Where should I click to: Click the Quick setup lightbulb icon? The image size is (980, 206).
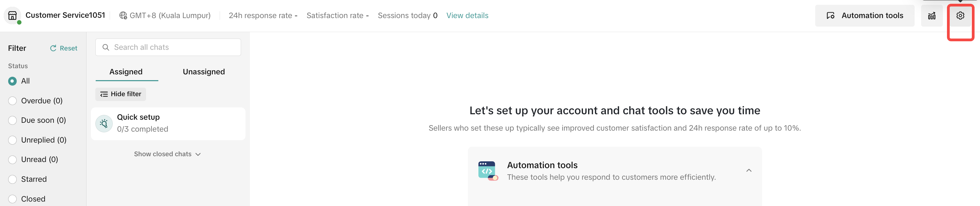[x=104, y=123]
